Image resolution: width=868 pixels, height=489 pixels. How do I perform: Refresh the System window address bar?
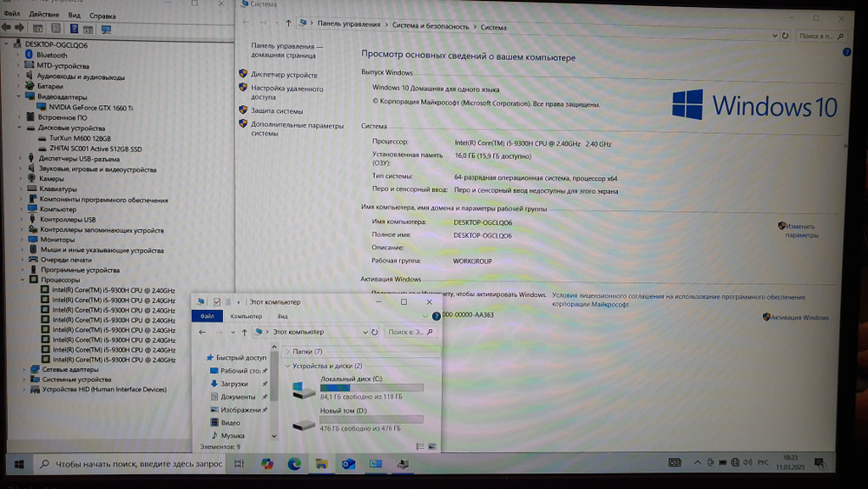[785, 36]
